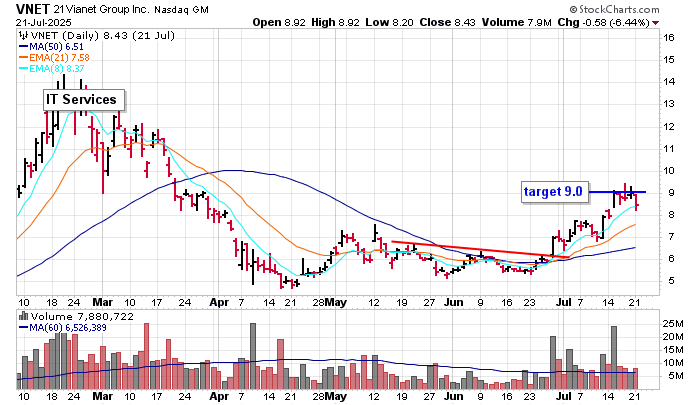Image resolution: width=700 pixels, height=405 pixels.
Task: Click the 'Jul' label under the price chart
Action: tap(564, 302)
